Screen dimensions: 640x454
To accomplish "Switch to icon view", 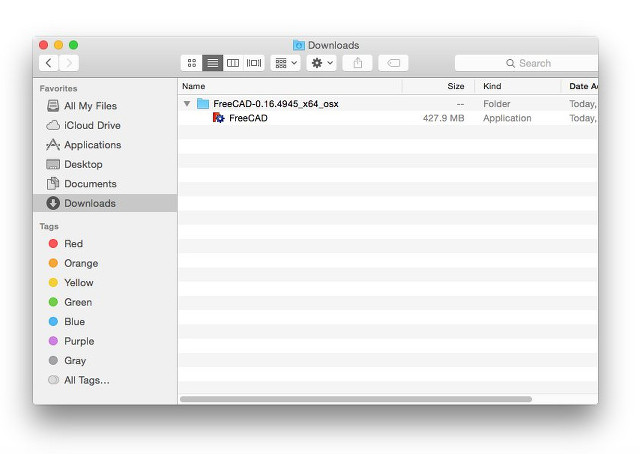I will [192, 63].
